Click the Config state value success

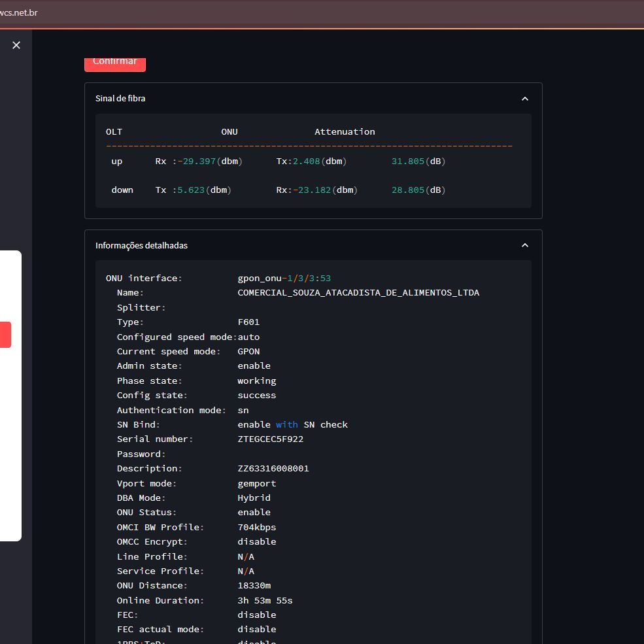[x=257, y=395]
